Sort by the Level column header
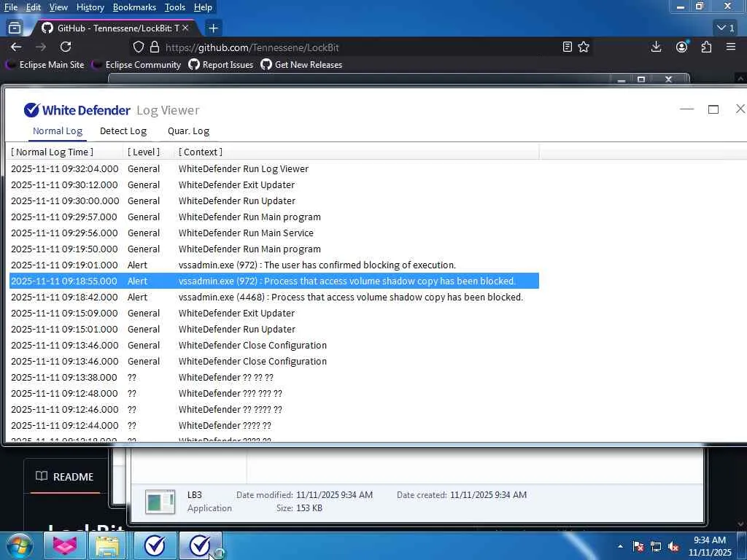The image size is (747, 560). pyautogui.click(x=147, y=152)
